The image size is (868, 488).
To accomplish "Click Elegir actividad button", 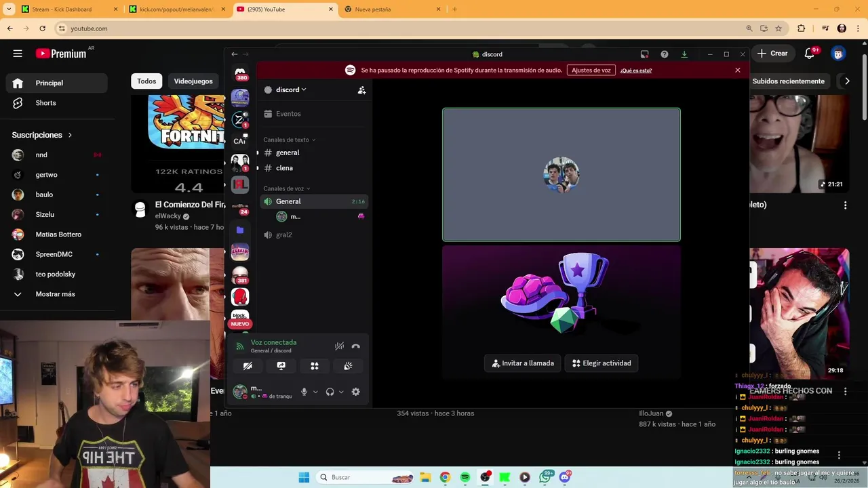I will coord(601,363).
